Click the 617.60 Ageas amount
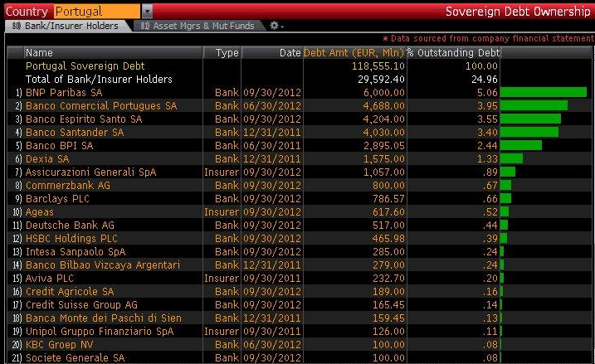This screenshot has height=364, width=595. pyautogui.click(x=388, y=212)
